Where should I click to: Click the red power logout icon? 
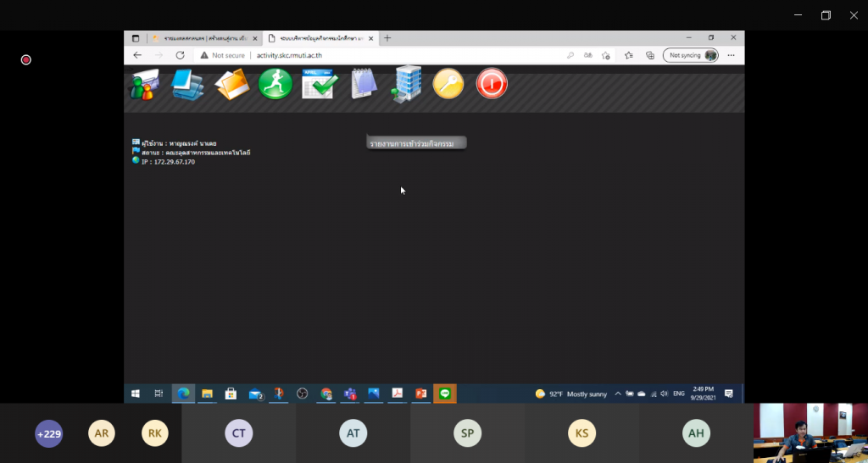492,84
